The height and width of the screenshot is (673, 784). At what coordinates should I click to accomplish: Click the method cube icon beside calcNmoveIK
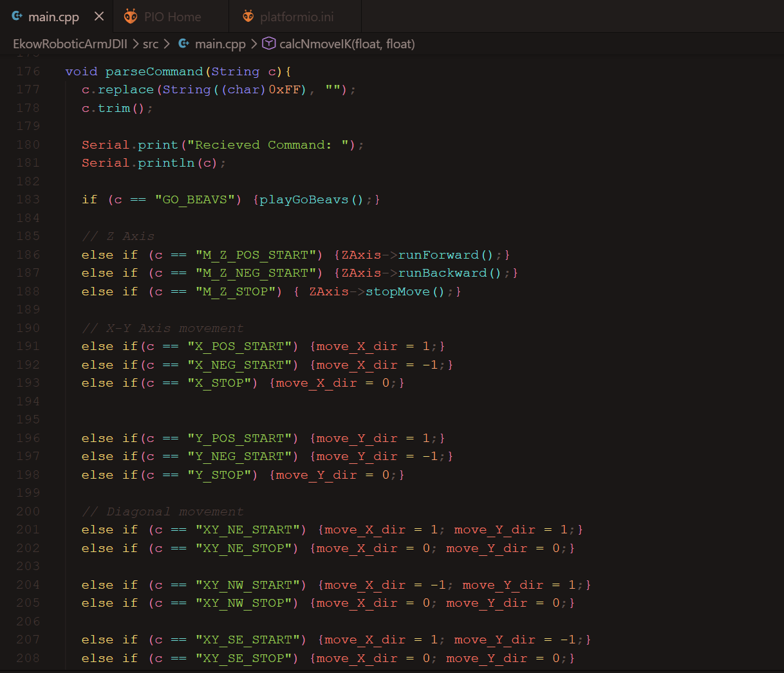(269, 44)
